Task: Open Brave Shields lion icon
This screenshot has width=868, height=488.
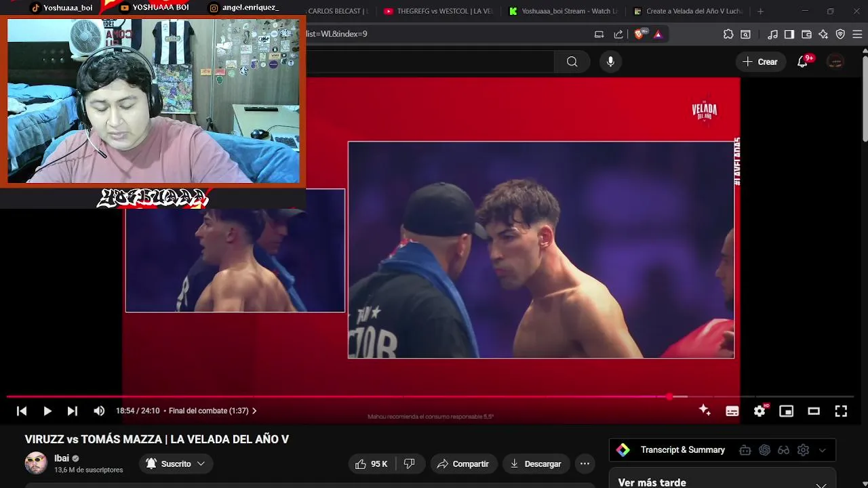Action: [639, 34]
